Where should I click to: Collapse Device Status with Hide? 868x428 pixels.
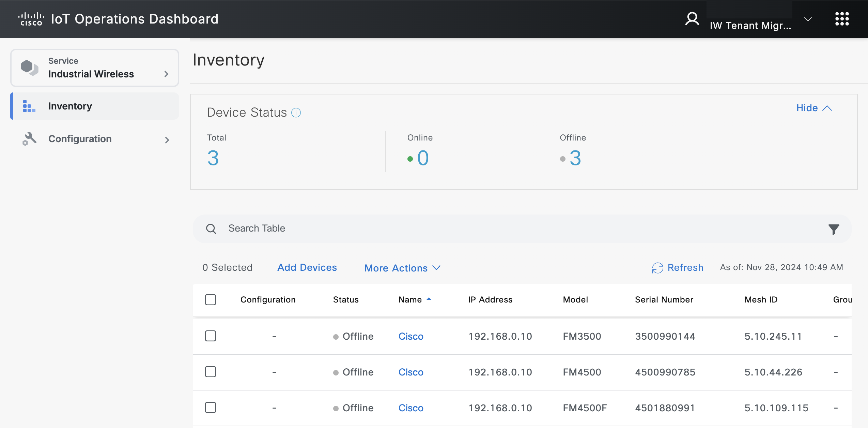(x=814, y=108)
